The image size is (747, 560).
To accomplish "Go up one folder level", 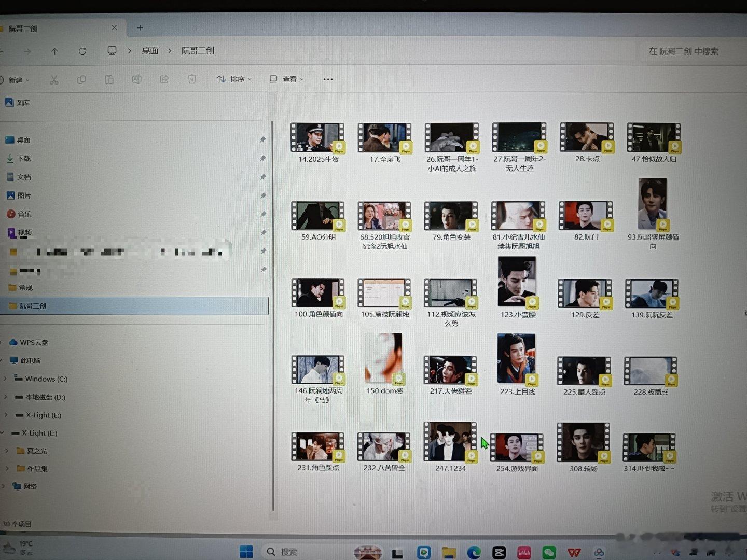I will (x=54, y=51).
